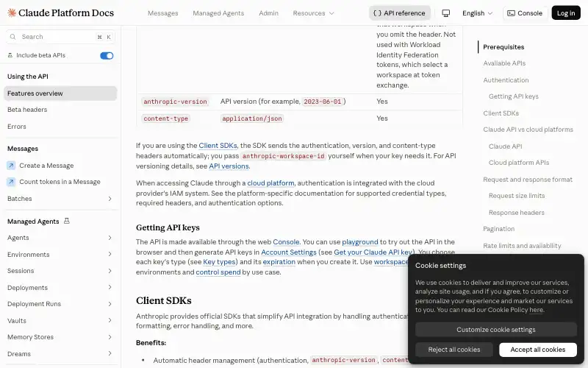Click the application/json code value

pyautogui.click(x=251, y=118)
